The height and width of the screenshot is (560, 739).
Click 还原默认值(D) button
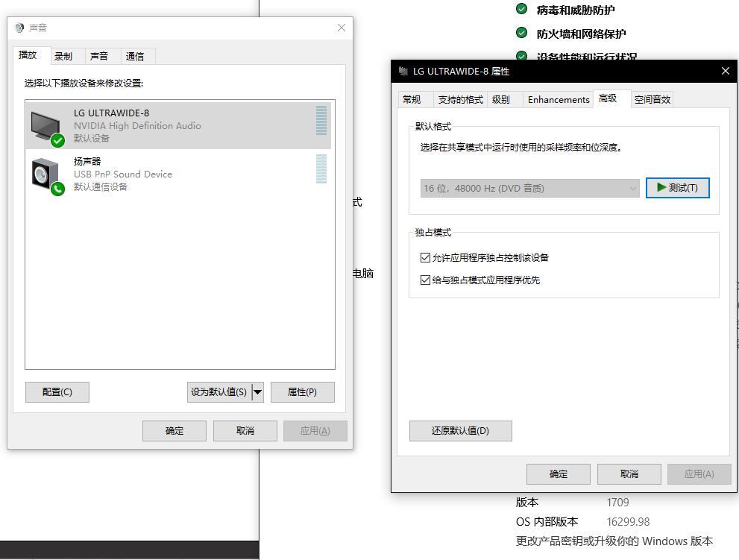pyautogui.click(x=460, y=431)
